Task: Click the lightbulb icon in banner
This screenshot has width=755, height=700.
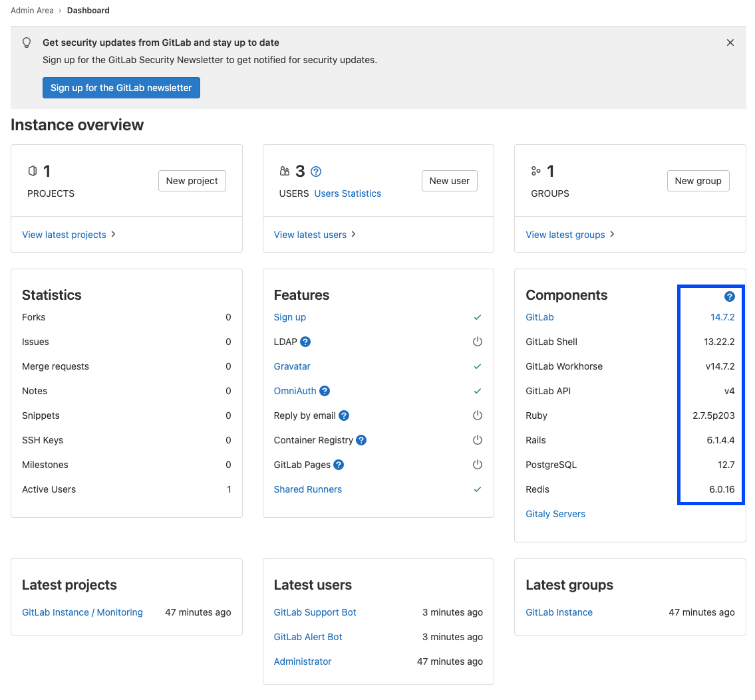Action: point(27,43)
